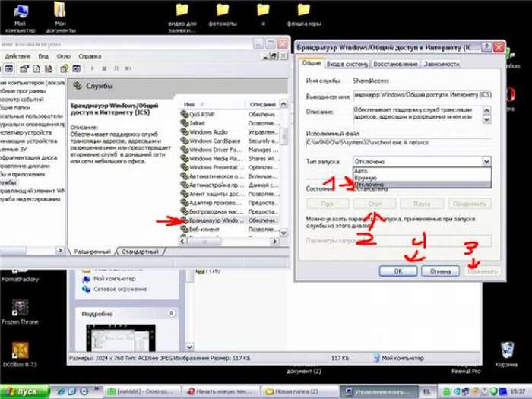Collapse the Подробно panel in the background window

pos(171,313)
